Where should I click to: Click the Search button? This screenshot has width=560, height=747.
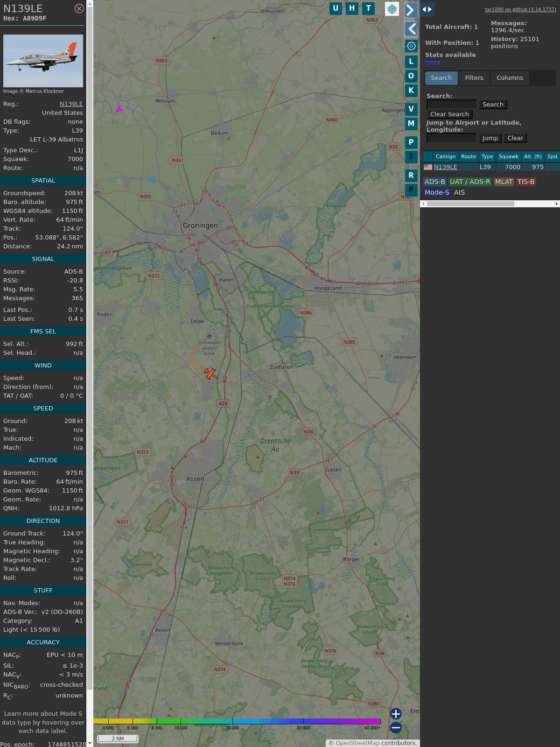[x=493, y=105]
